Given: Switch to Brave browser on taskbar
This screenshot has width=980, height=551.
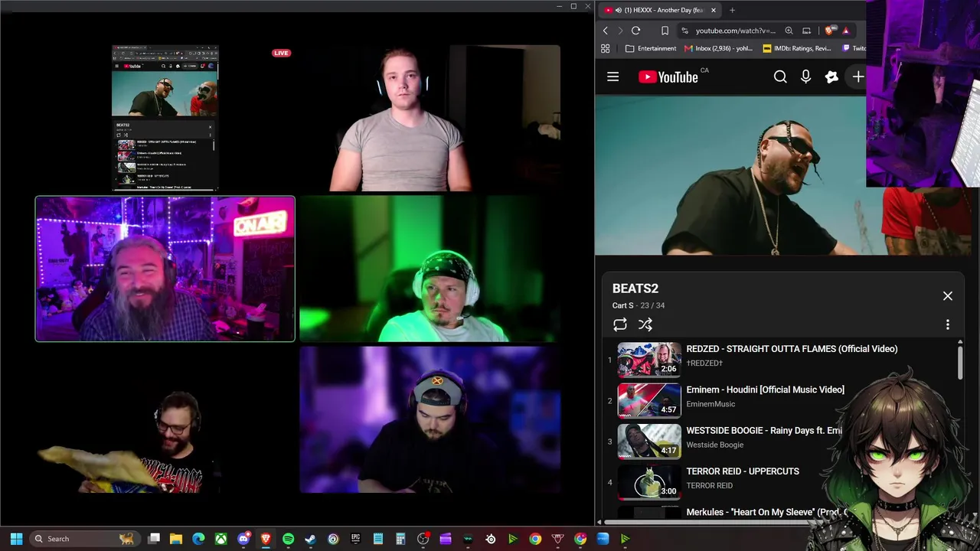Looking at the screenshot, I should [266, 539].
